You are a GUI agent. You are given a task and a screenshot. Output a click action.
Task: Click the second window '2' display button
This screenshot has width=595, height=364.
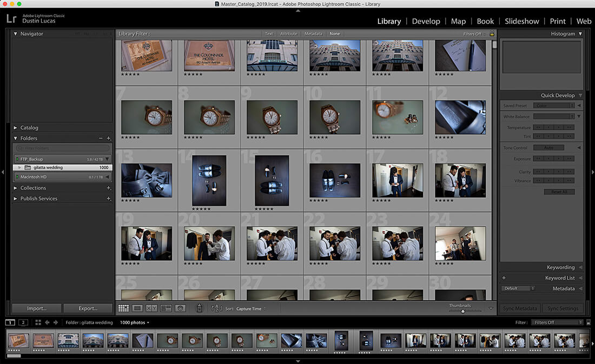coord(23,323)
